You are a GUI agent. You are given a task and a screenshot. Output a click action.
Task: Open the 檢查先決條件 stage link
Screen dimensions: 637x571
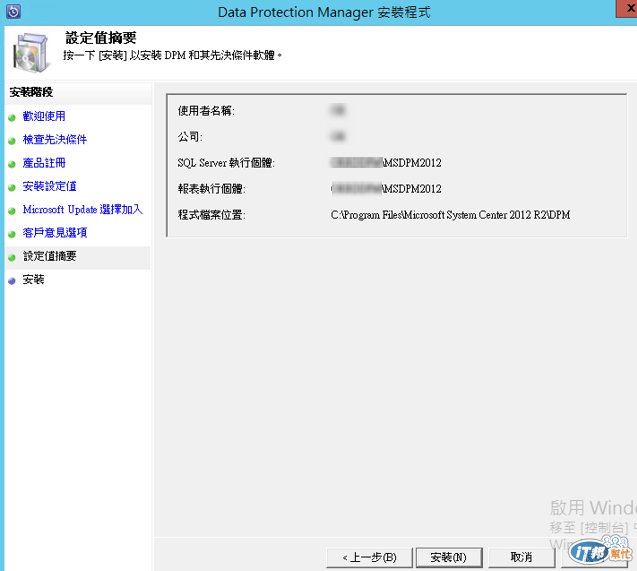pos(55,140)
